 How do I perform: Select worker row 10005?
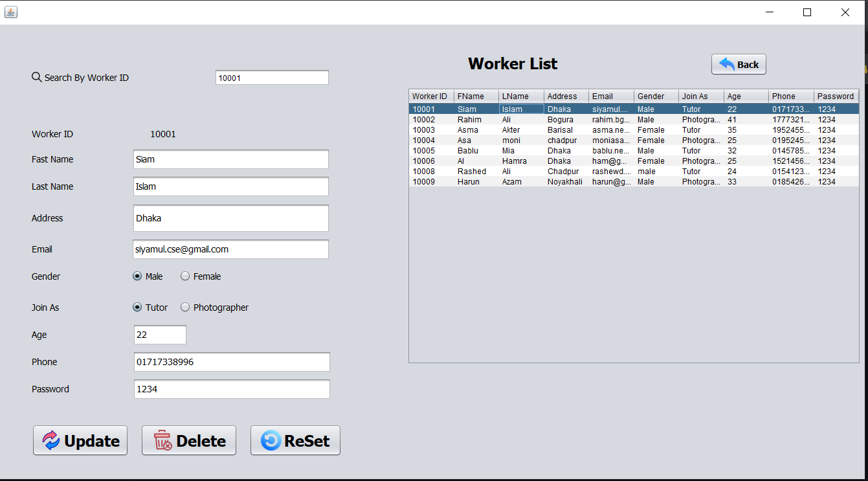[634, 151]
